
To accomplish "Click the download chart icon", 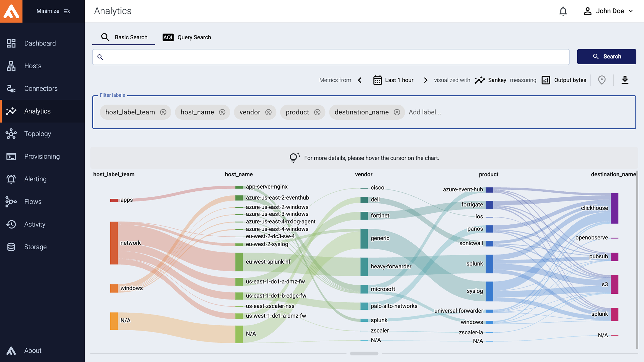I will pos(625,80).
